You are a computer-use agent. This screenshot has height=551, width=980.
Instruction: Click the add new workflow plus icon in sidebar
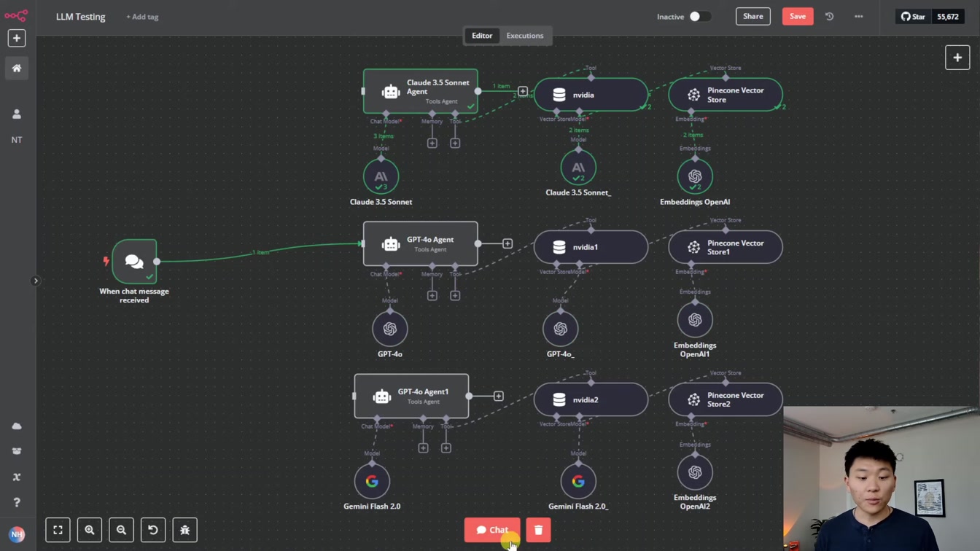(16, 38)
